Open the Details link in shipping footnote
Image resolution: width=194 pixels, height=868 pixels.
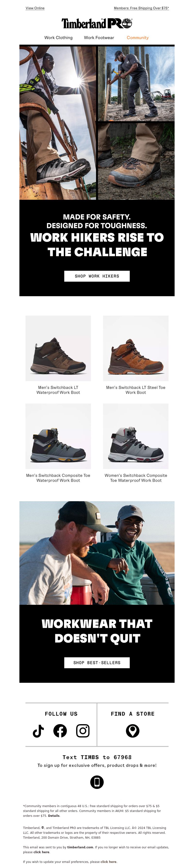(x=54, y=816)
